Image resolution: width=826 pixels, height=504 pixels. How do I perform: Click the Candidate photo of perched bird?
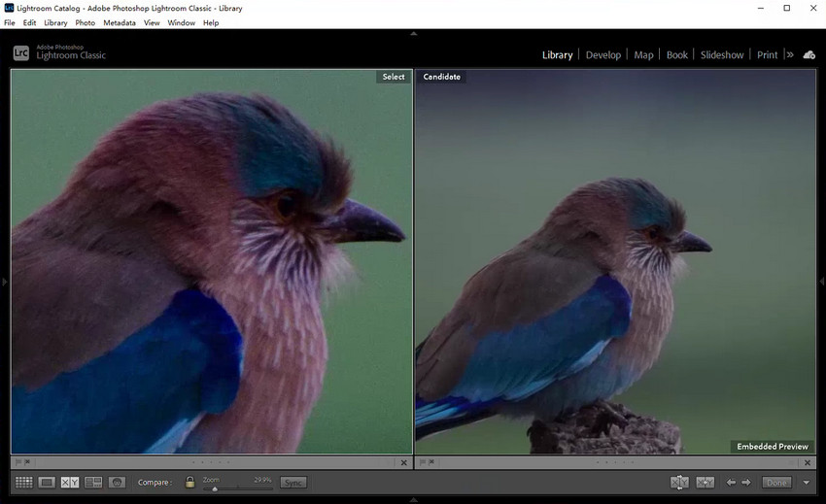pos(615,262)
